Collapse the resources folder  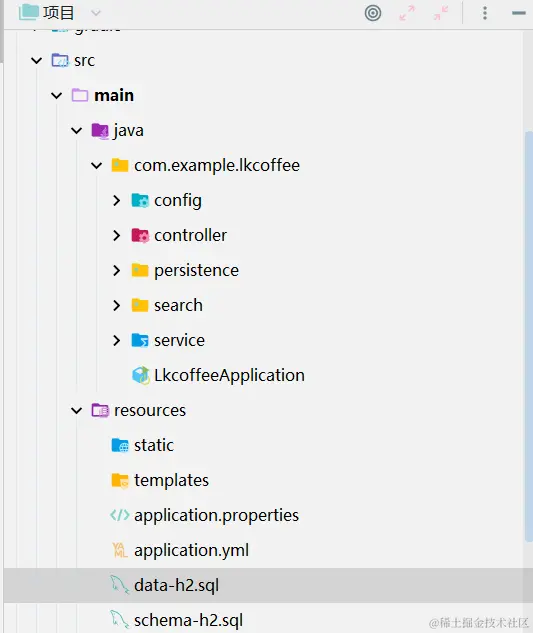pyautogui.click(x=76, y=411)
